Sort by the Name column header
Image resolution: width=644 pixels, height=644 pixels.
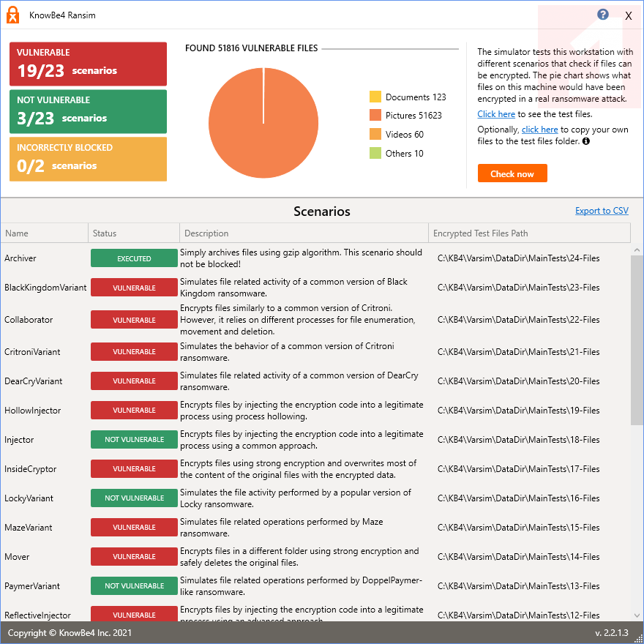(45, 233)
